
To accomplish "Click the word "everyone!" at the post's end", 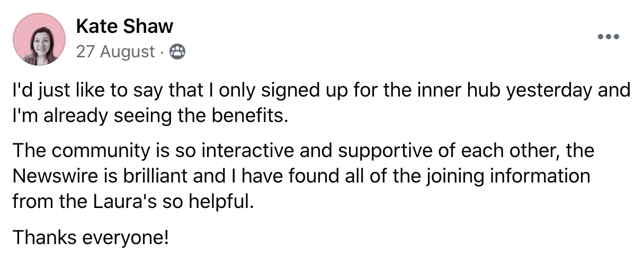I will tap(127, 237).
